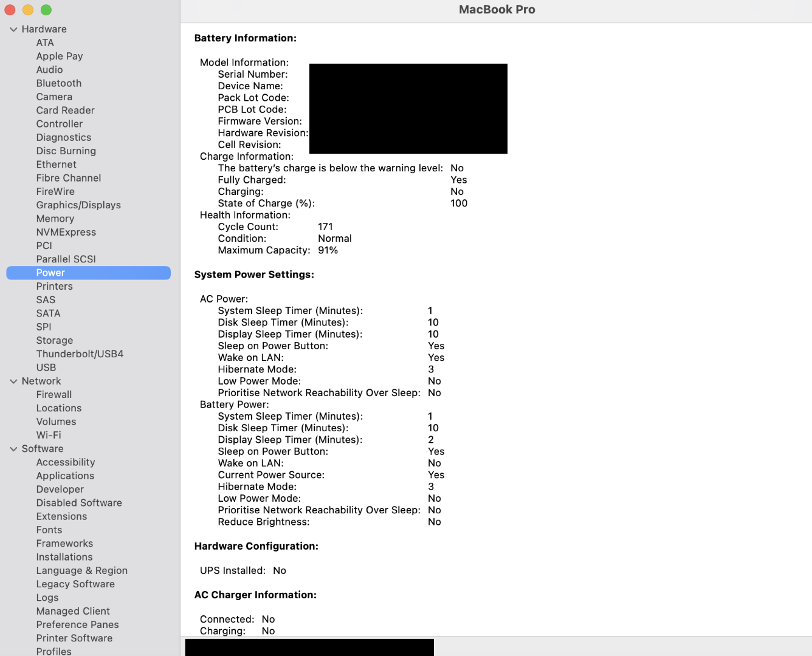The height and width of the screenshot is (656, 812).
Task: Select Accessibility under Software
Action: pyautogui.click(x=66, y=462)
